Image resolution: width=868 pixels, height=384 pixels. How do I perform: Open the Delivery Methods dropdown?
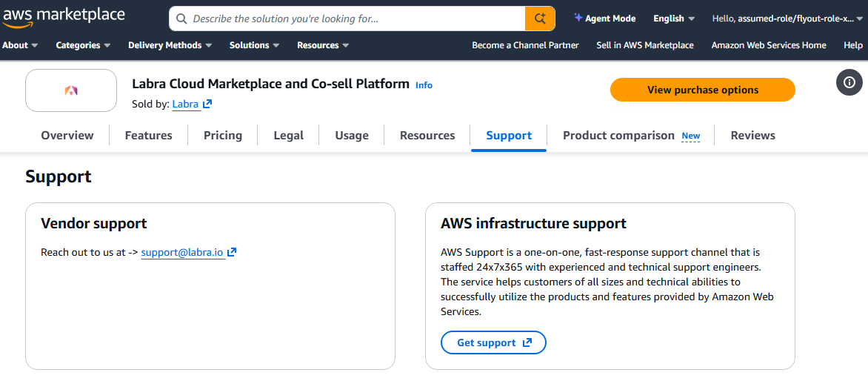click(x=170, y=45)
